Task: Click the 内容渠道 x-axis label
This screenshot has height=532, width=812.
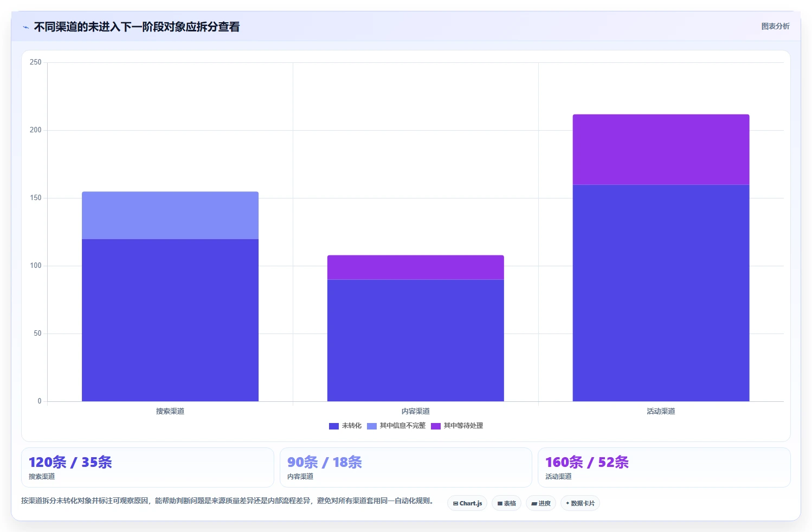Action: click(416, 411)
